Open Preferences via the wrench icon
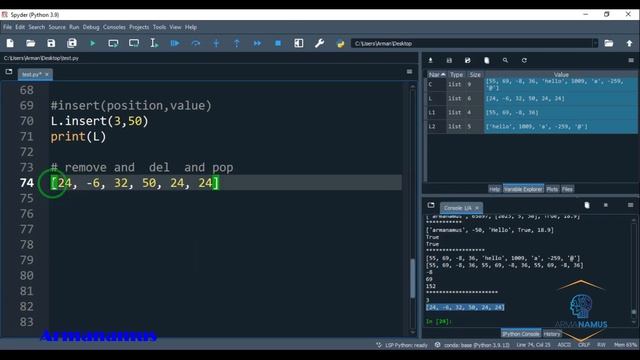 point(320,43)
